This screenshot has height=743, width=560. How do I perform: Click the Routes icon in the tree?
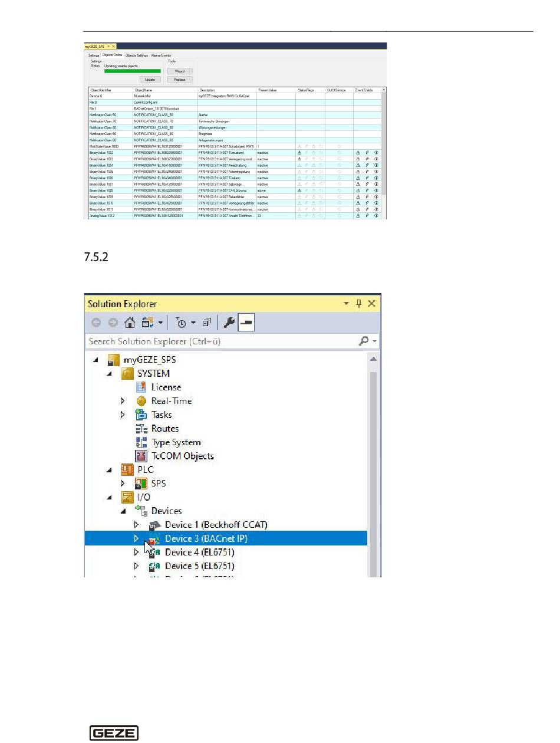coord(141,429)
